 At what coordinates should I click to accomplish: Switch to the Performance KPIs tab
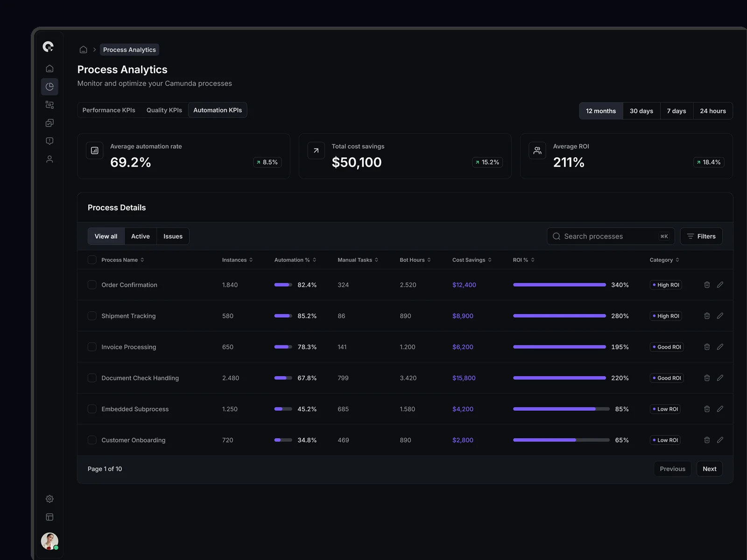[109, 110]
